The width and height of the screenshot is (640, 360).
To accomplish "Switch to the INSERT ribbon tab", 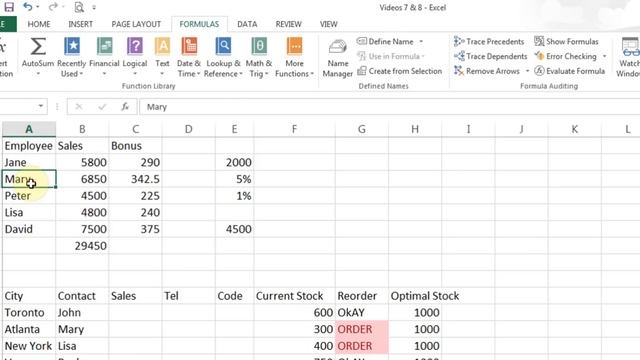I will point(80,24).
